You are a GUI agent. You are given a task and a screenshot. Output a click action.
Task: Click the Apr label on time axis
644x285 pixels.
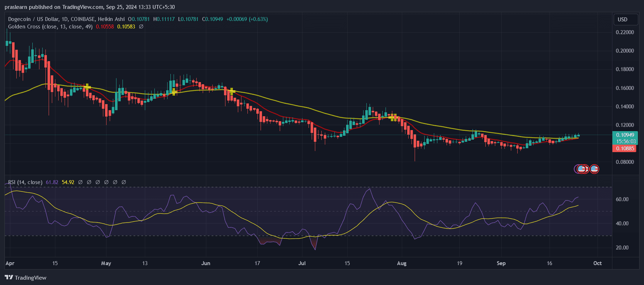tap(10, 263)
